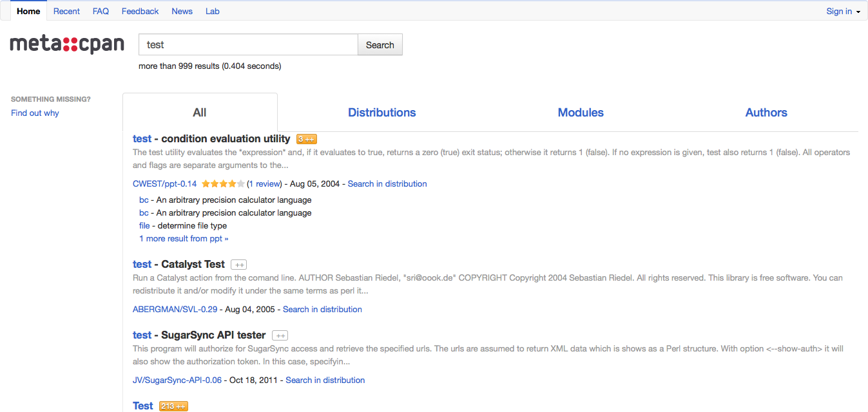This screenshot has height=412, width=868.
Task: Switch to the Modules tab
Action: pos(581,113)
